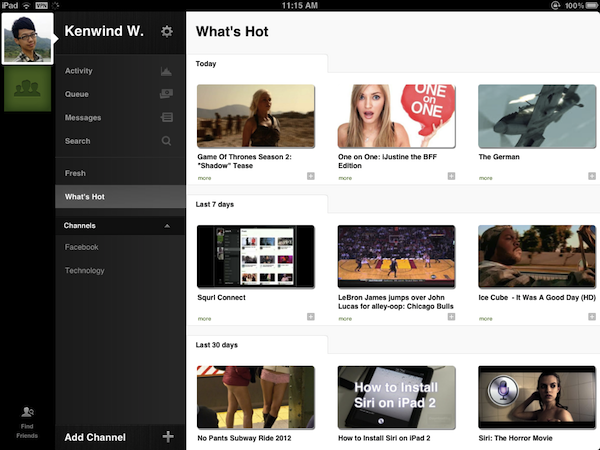The width and height of the screenshot is (600, 450).
Task: Click title The German
Action: 499,157
